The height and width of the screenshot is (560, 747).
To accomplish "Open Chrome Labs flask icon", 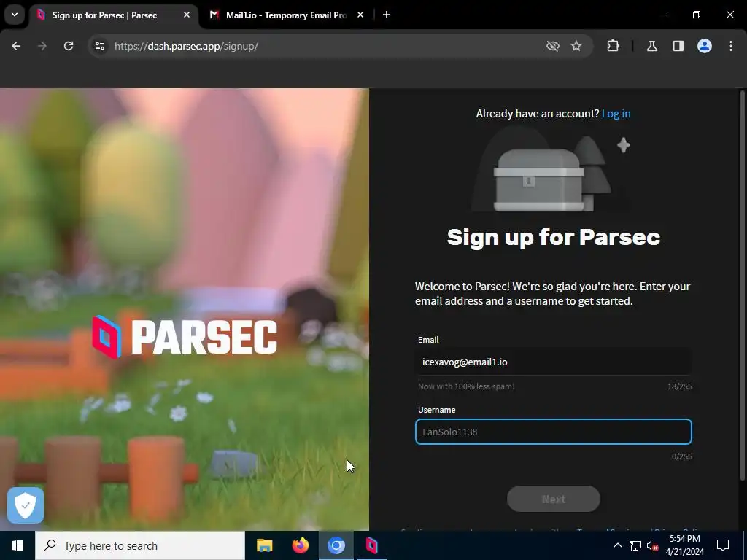I will (651, 46).
